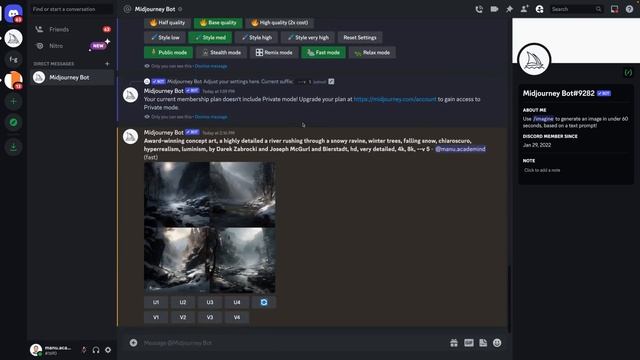
Task: Select Style med button
Action: tap(210, 38)
